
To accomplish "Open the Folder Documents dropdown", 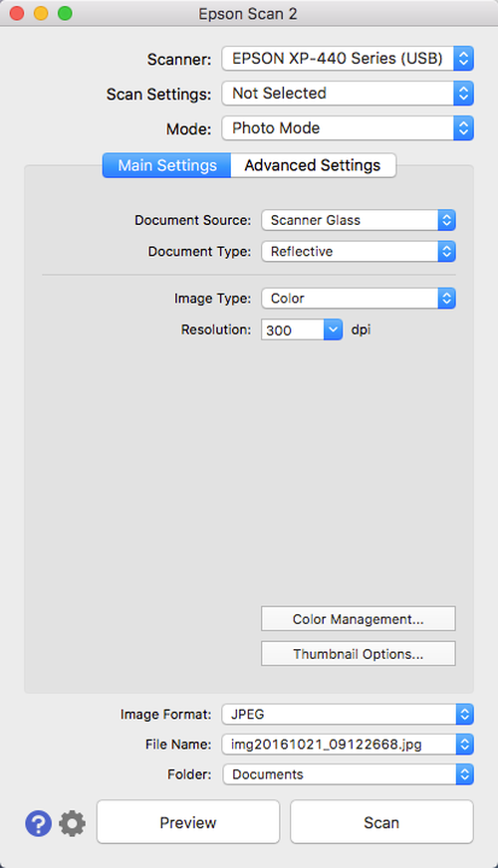I will (348, 774).
